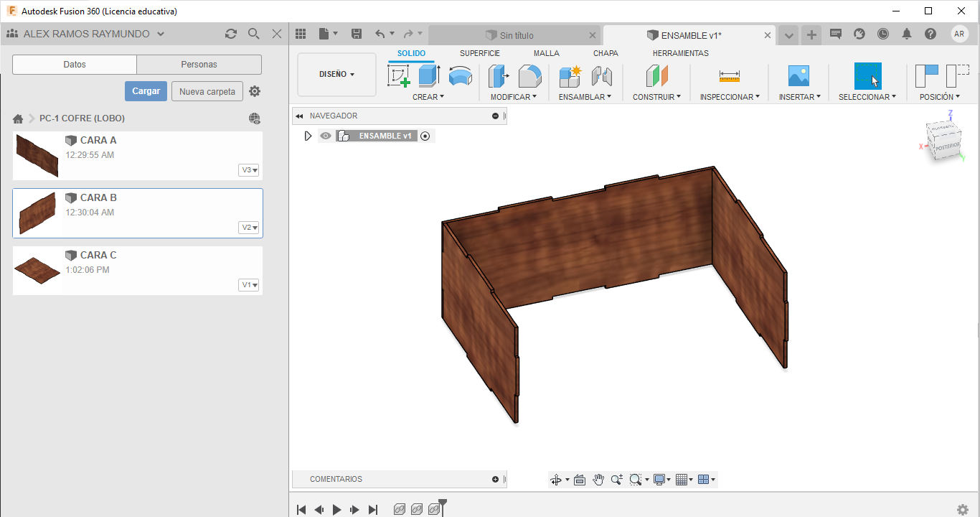Open the Pan hand tool in navigation bar
The height and width of the screenshot is (517, 980).
[598, 480]
